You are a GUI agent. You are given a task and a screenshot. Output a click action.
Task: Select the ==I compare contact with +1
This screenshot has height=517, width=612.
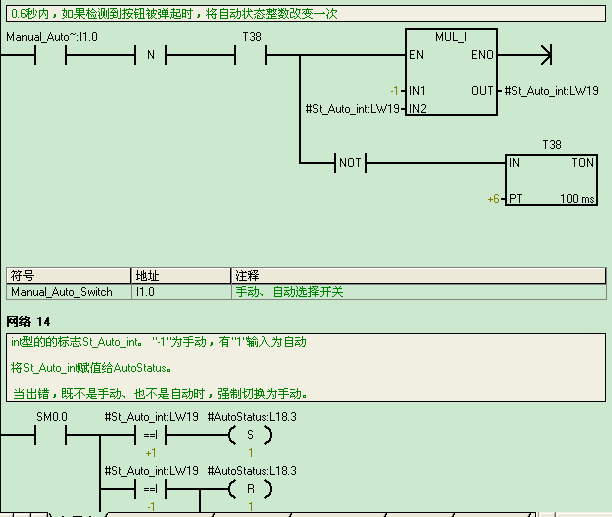[x=151, y=435]
